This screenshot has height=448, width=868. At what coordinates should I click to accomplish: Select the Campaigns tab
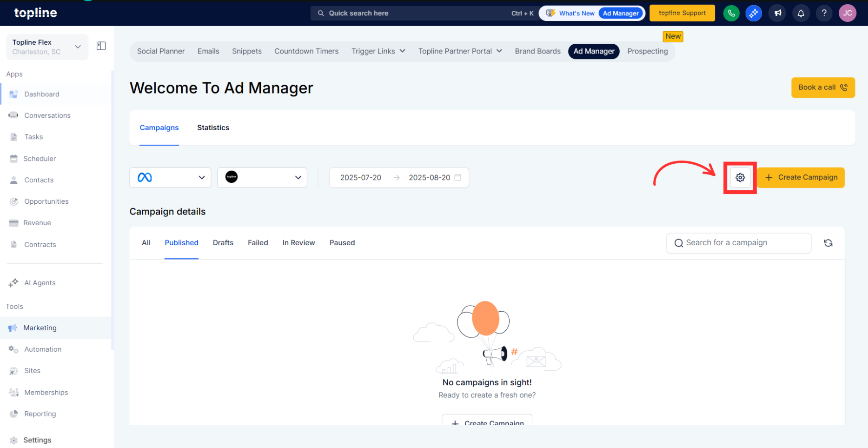coord(159,127)
